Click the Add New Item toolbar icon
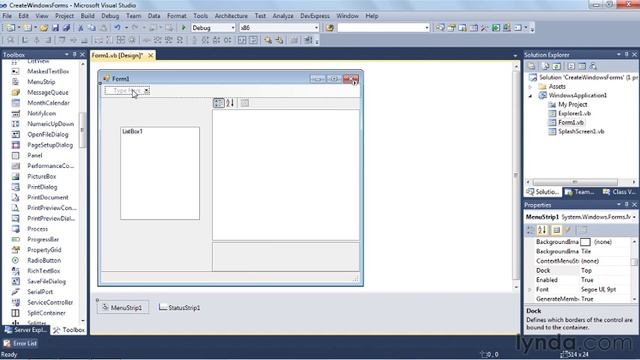The width and height of the screenshot is (640, 360). 27,28
